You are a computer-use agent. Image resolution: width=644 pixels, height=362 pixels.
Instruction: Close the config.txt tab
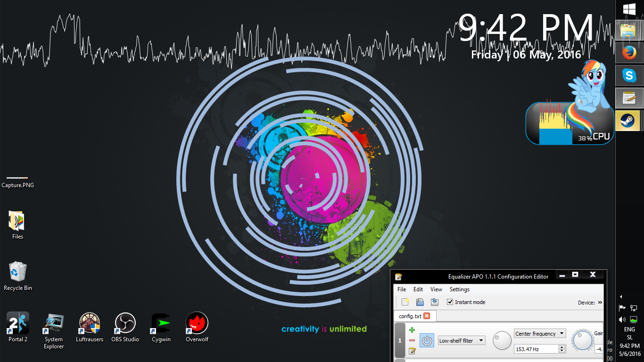click(x=427, y=316)
